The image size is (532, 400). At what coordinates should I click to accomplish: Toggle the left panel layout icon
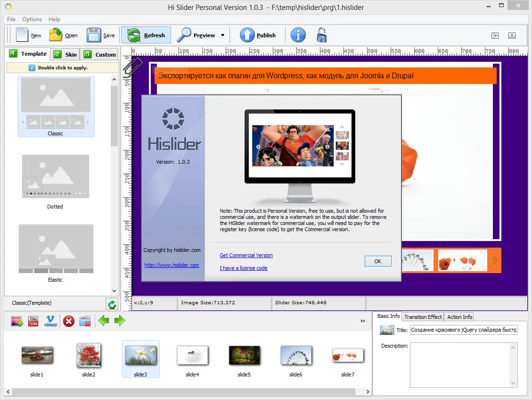coord(495,35)
